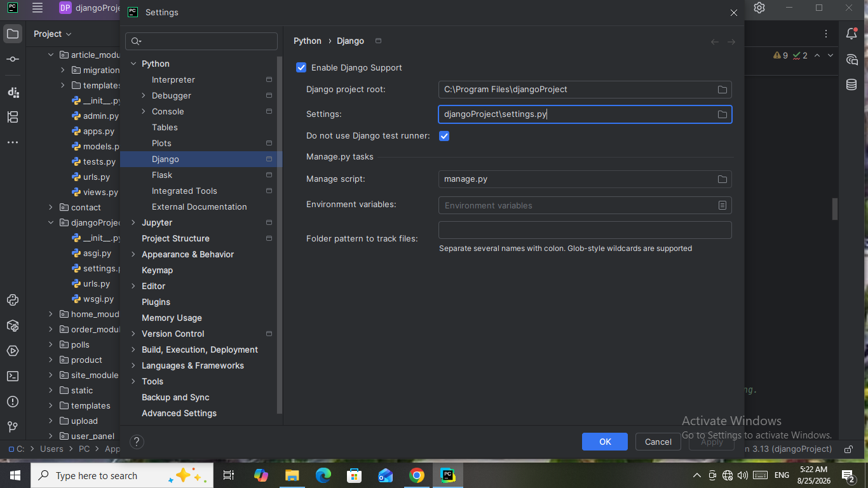868x488 pixels.
Task: Open the Problems tool window icon
Action: 13,402
